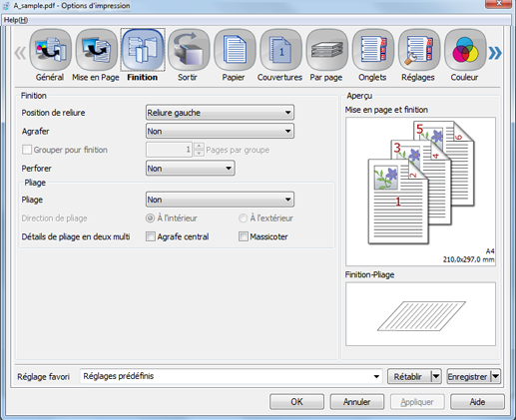Open the Couvertures covers icon
Screen dimensions: 516x420
280,50
